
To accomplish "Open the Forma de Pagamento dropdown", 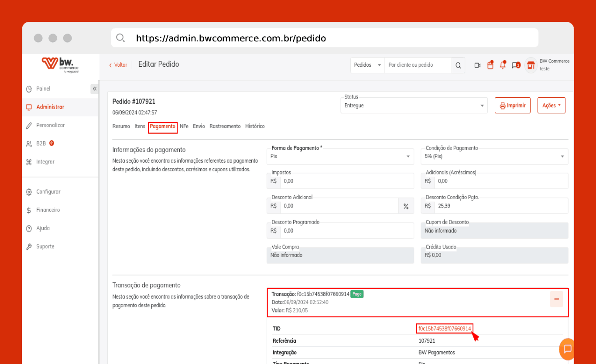I will [340, 156].
